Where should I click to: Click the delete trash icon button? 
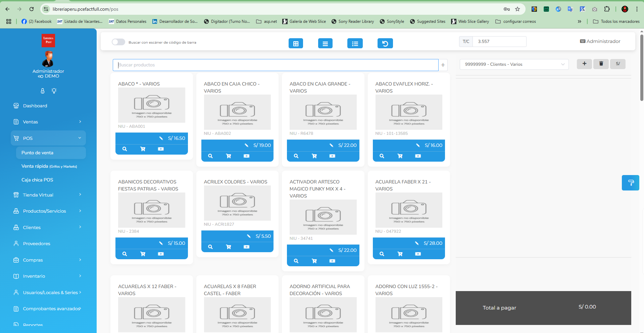click(x=601, y=64)
